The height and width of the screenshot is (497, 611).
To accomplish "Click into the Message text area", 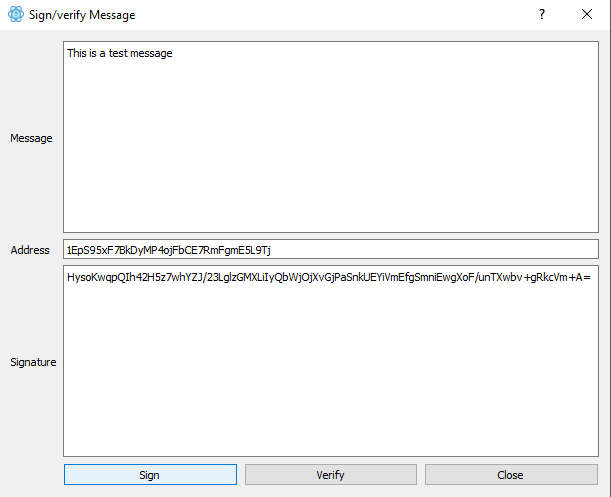I will click(x=331, y=137).
